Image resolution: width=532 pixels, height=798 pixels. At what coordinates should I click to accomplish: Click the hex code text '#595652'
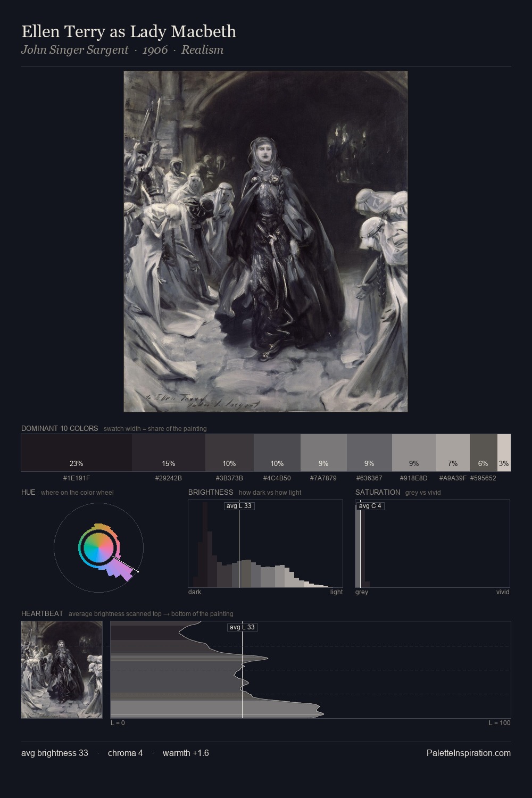click(483, 478)
